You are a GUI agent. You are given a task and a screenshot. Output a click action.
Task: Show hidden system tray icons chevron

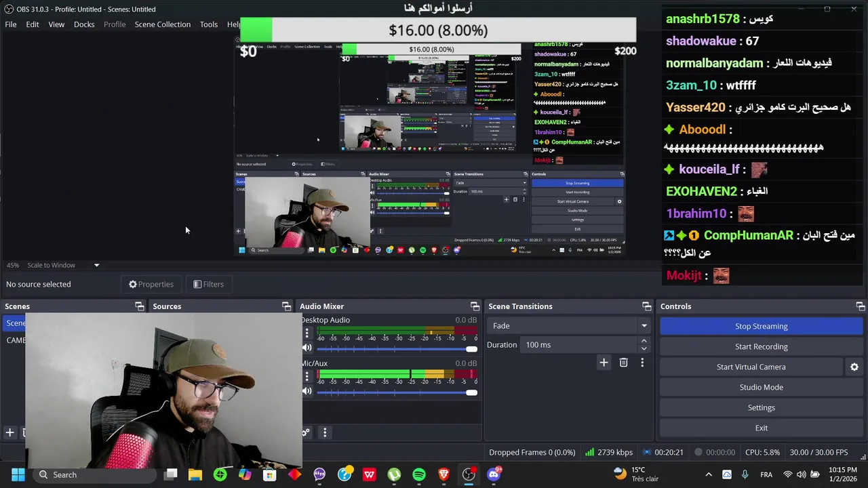tap(709, 474)
